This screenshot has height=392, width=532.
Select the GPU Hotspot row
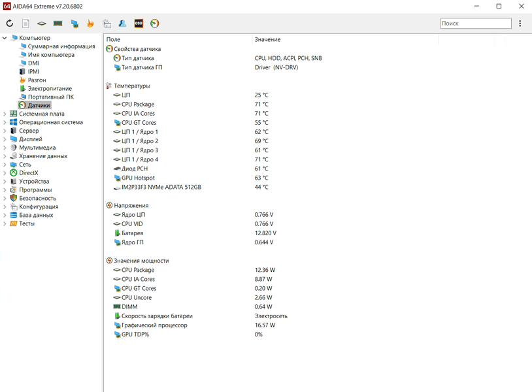[x=190, y=178]
